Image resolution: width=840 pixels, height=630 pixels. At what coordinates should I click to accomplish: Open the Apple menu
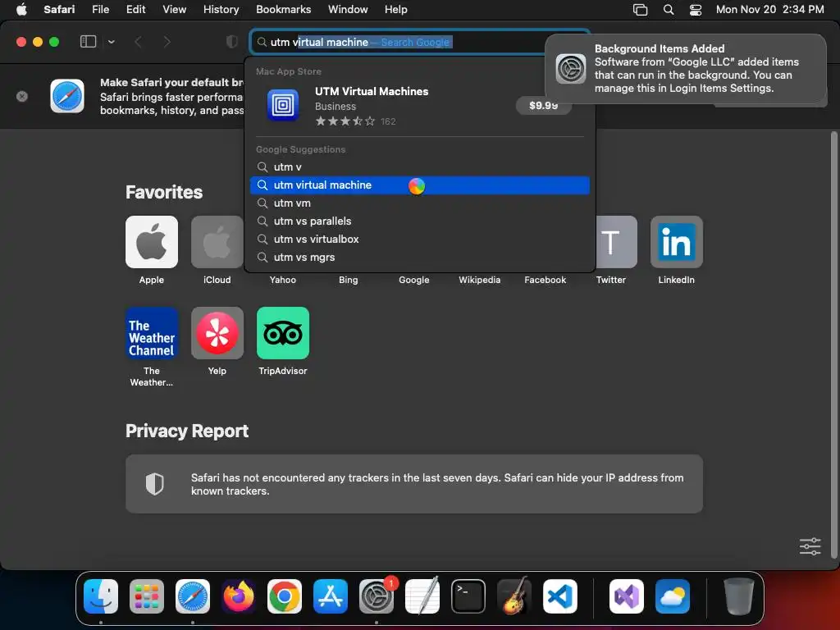[x=21, y=9]
